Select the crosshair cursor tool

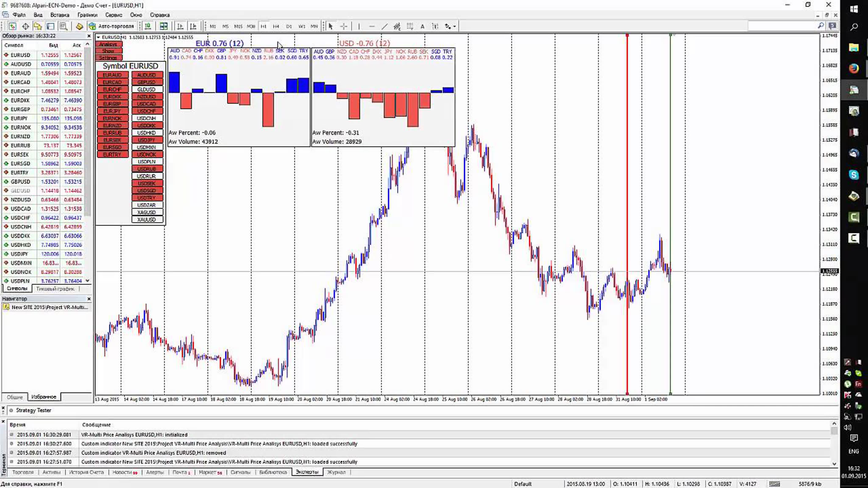point(343,26)
